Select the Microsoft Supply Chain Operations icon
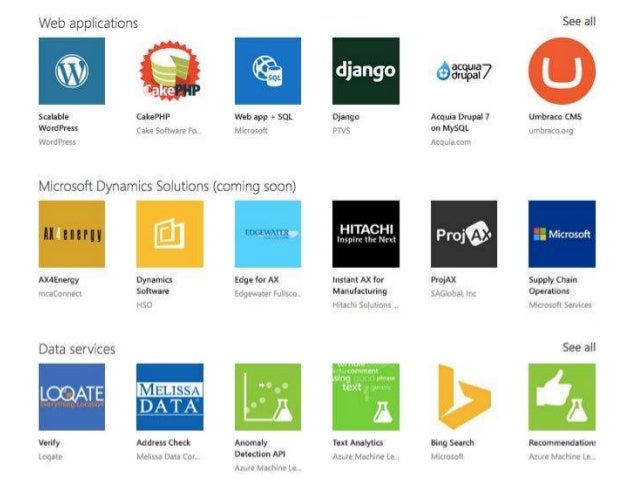Screen dimensions: 638x479 [x=562, y=234]
